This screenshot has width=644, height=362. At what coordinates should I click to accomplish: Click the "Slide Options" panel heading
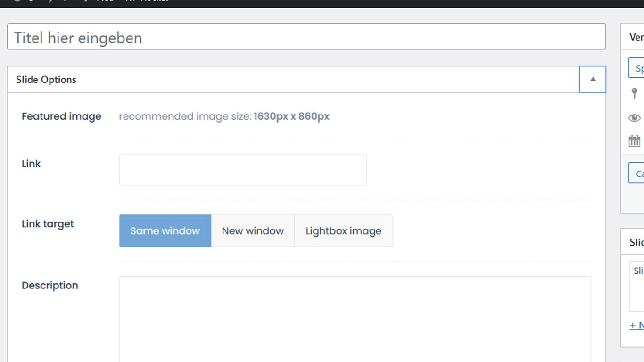(46, 80)
